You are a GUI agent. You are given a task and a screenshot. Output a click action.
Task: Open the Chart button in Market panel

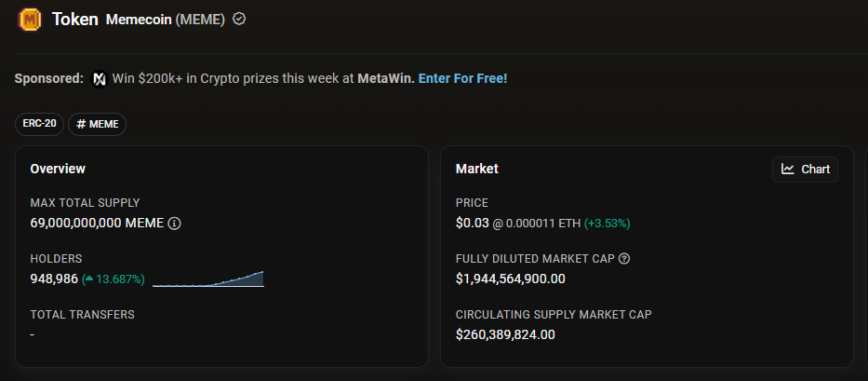point(805,169)
